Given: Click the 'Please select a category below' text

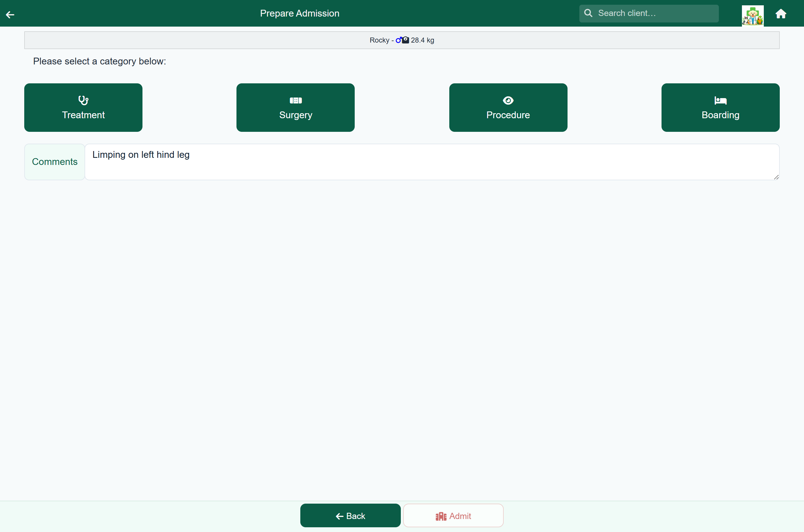Looking at the screenshot, I should [100, 61].
